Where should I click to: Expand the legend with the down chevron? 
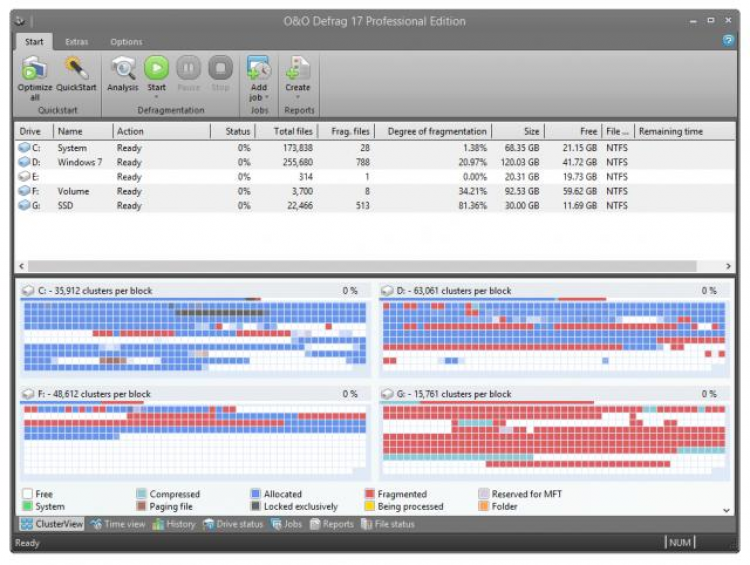point(726,510)
